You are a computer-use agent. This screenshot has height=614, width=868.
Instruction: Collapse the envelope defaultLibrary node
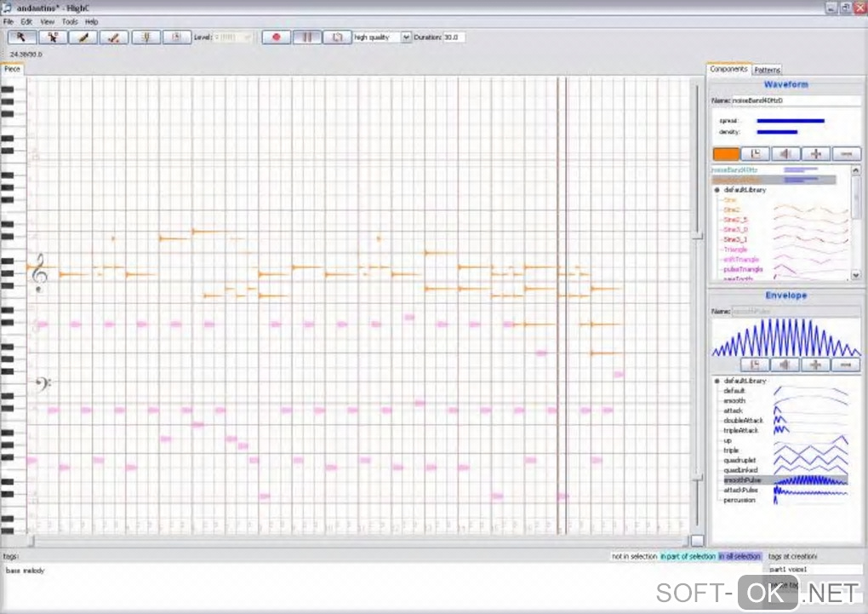tap(717, 382)
